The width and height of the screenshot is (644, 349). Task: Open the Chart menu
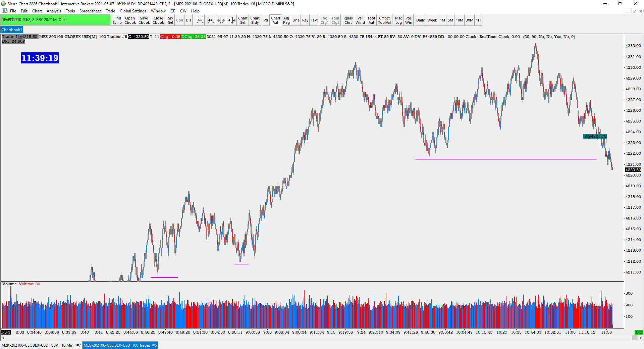(x=37, y=11)
